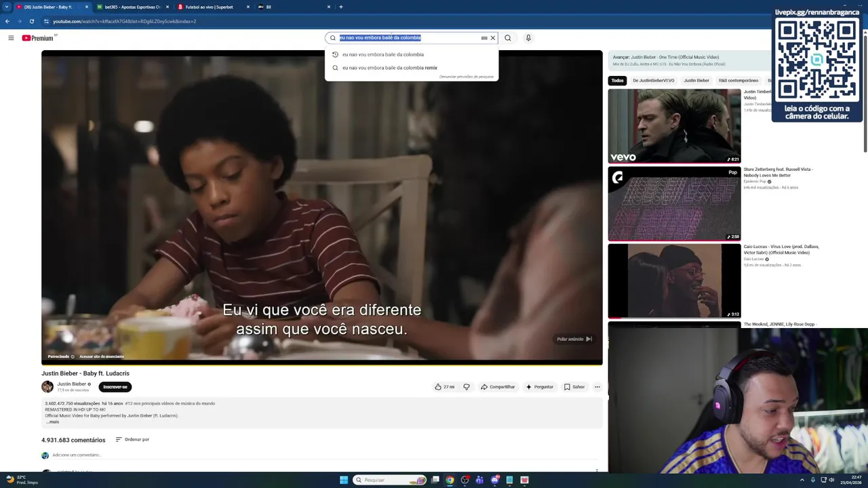Click the browser address bar URL
This screenshot has width=868, height=488.
(125, 21)
